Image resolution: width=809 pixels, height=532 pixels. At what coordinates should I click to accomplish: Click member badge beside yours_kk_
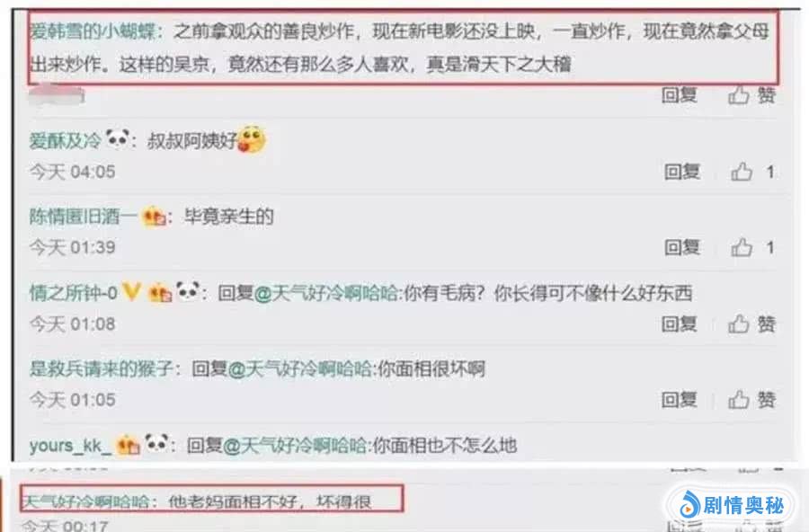coord(129,446)
